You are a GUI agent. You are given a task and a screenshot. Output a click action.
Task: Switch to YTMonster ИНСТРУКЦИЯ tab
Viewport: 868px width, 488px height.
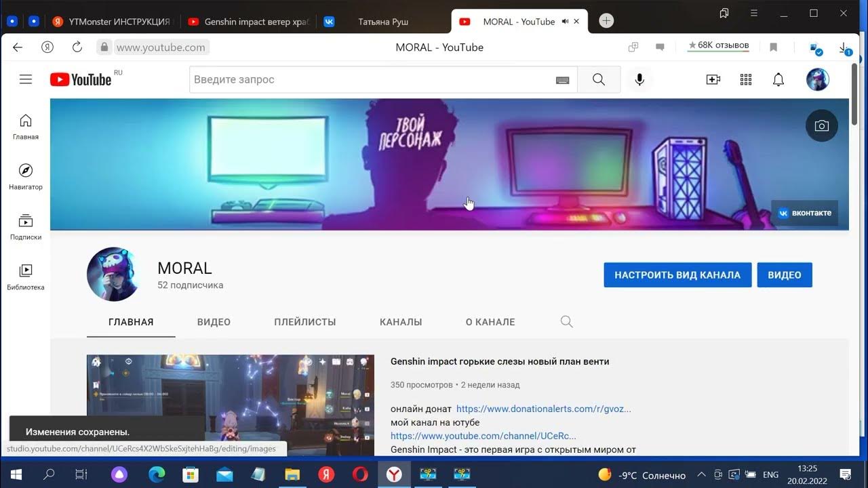point(113,22)
